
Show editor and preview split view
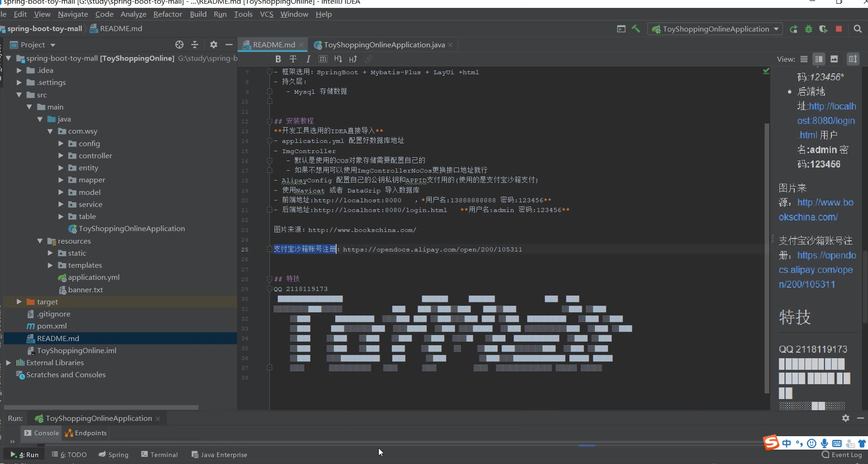819,59
